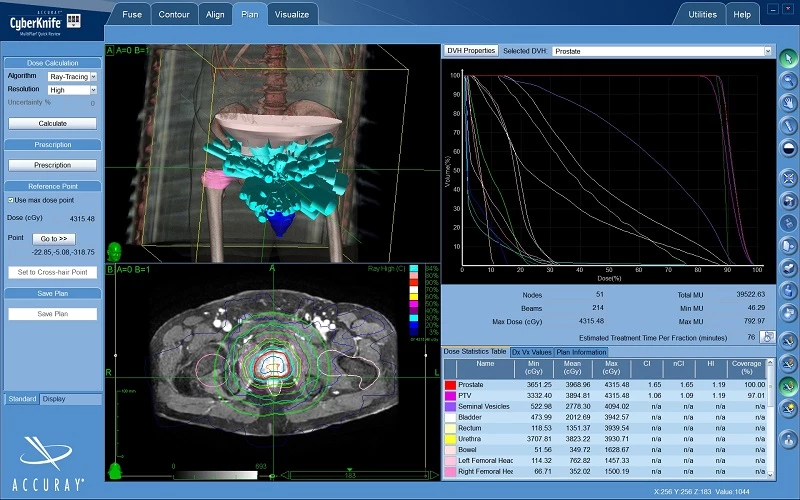Choose the hand pan tool
Viewport: 800px width, 500px height.
788,103
